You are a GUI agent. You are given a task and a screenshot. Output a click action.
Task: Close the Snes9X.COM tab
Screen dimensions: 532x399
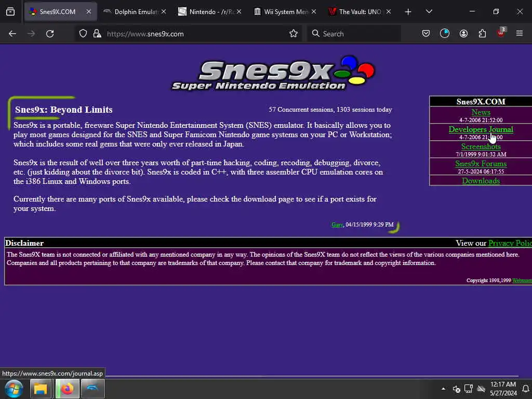tap(88, 11)
